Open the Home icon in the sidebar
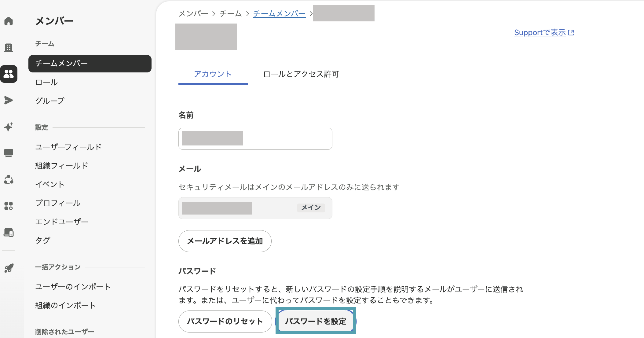 pyautogui.click(x=9, y=21)
